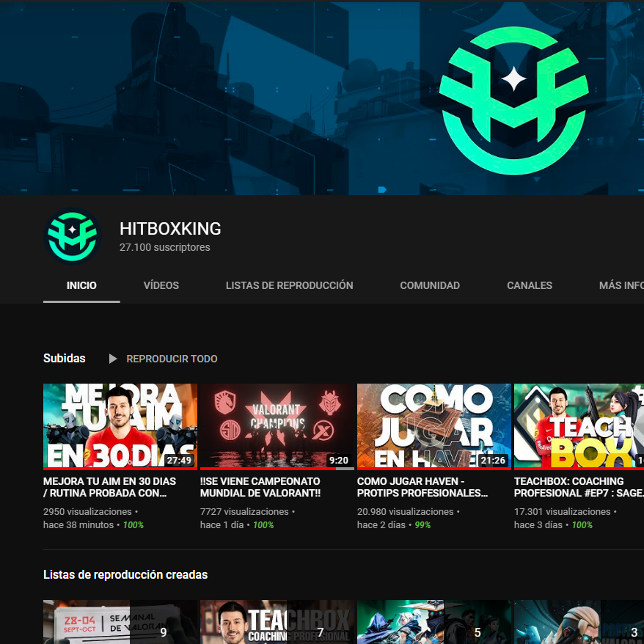The height and width of the screenshot is (644, 644).
Task: Open the VÍDEOS tab
Action: coord(161,285)
